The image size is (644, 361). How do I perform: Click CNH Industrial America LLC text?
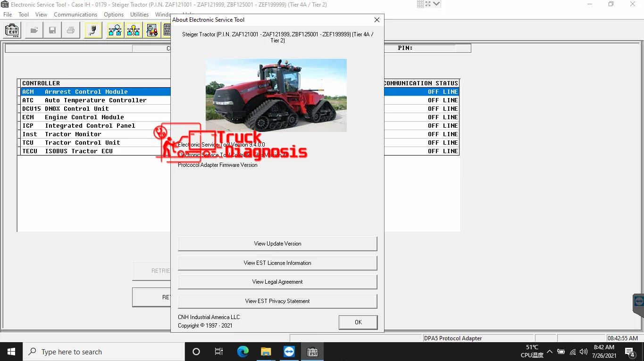(209, 317)
